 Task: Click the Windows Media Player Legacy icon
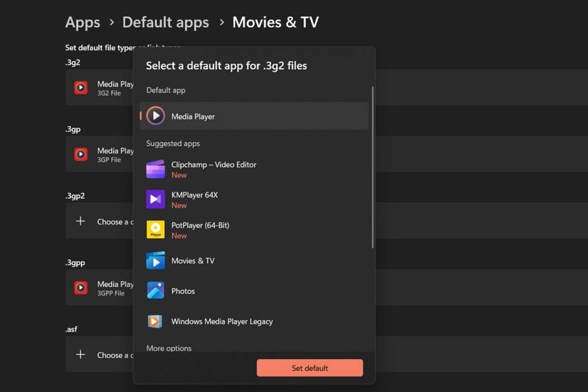155,321
